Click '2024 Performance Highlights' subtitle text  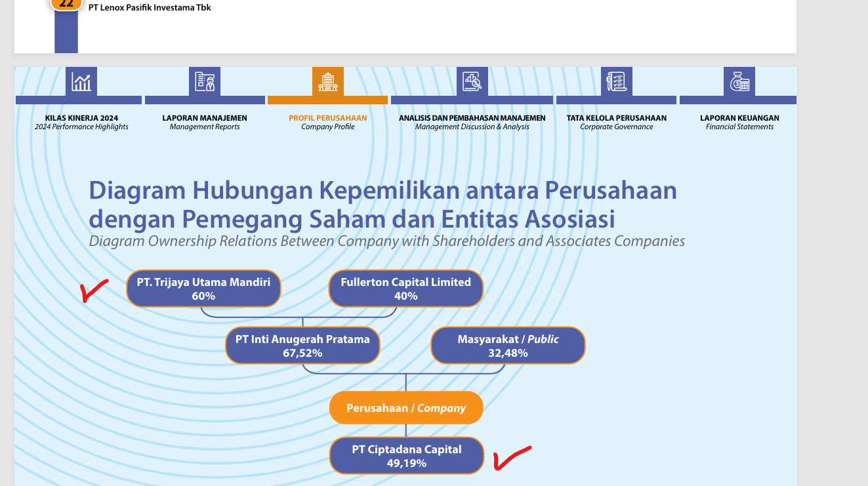click(x=81, y=127)
